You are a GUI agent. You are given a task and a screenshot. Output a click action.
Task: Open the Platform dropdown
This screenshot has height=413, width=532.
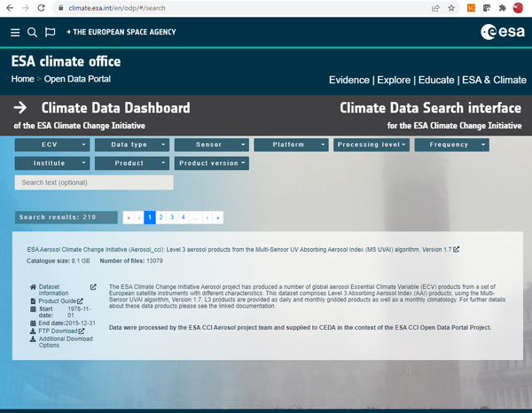pos(291,144)
